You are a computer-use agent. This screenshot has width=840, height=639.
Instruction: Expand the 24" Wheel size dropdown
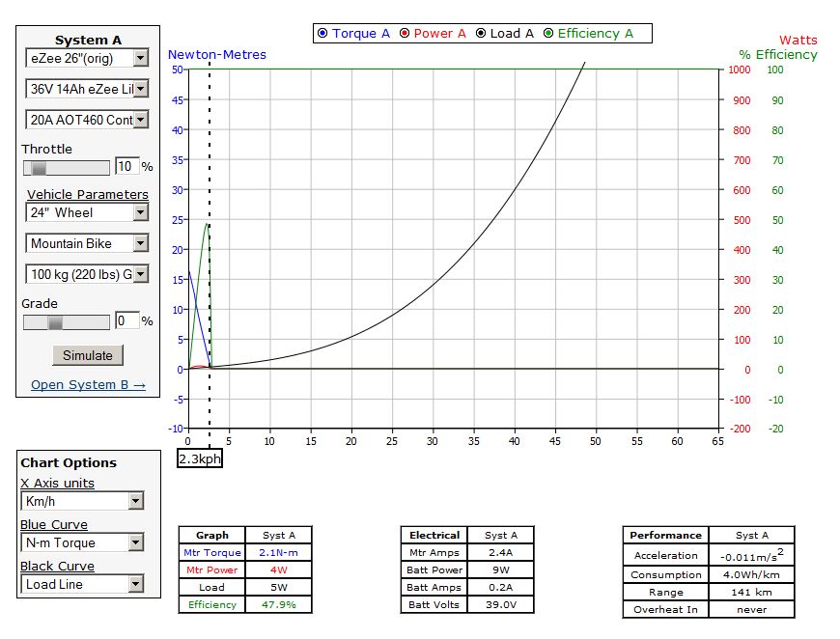click(x=87, y=212)
